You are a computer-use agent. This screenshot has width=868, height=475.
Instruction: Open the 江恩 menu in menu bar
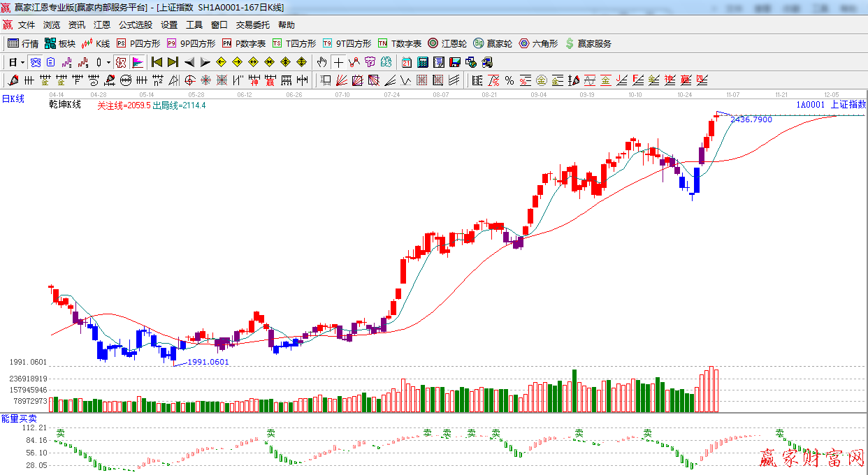102,25
